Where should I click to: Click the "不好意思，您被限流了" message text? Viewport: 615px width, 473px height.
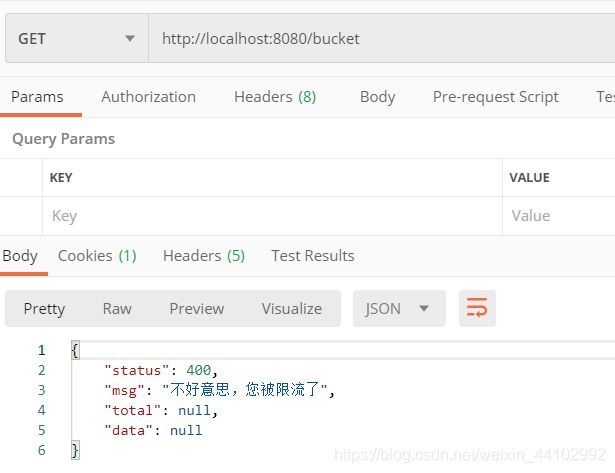245,390
